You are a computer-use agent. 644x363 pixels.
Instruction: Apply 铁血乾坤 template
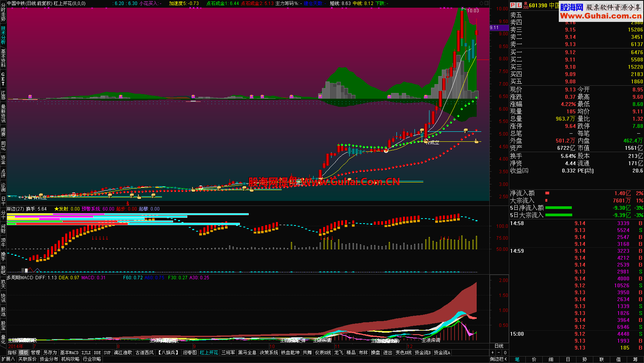[x=291, y=353]
